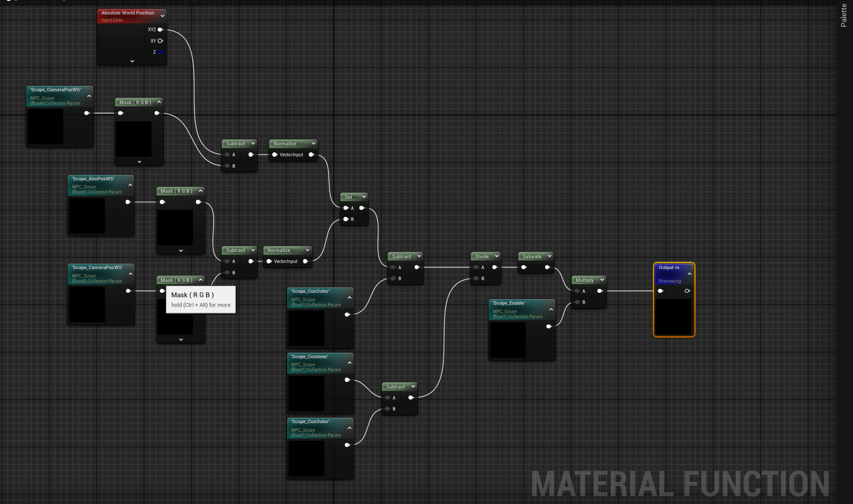Collapse Scope_AimPosWS node preview
The width and height of the screenshot is (853, 504).
130,185
